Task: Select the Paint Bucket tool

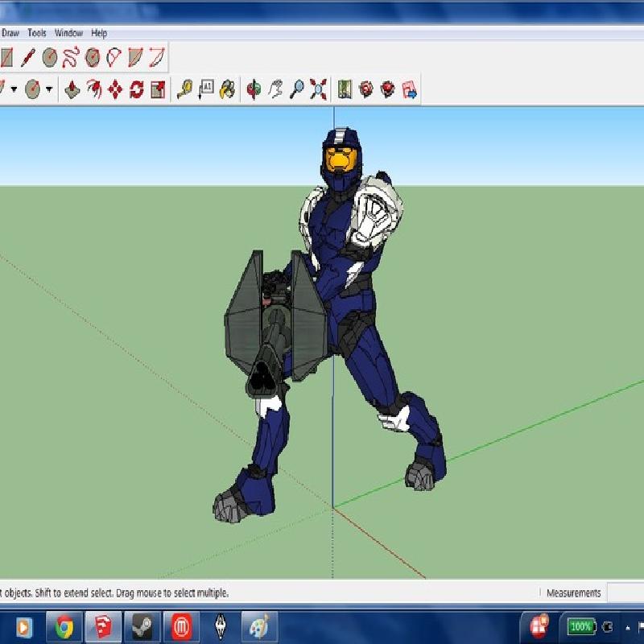Action: pyautogui.click(x=228, y=89)
